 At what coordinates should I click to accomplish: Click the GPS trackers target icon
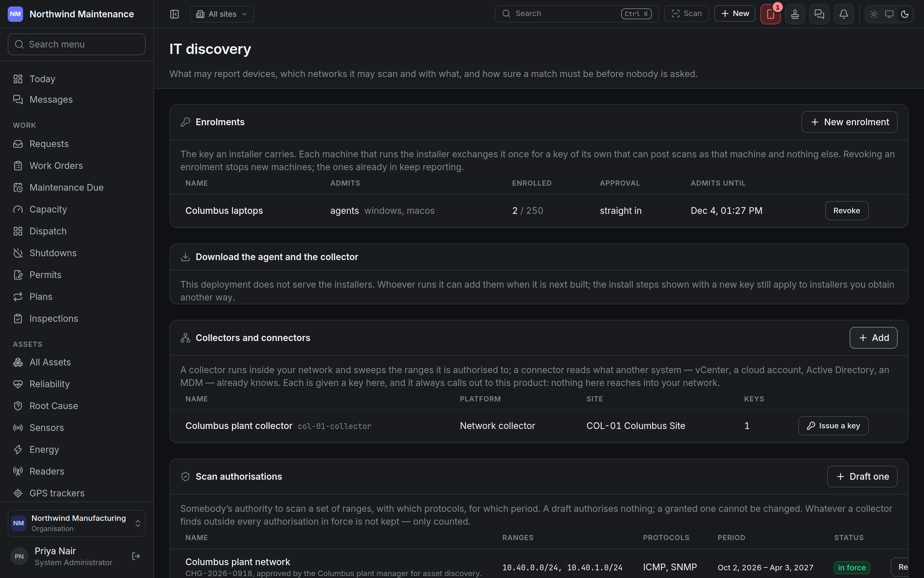click(18, 493)
